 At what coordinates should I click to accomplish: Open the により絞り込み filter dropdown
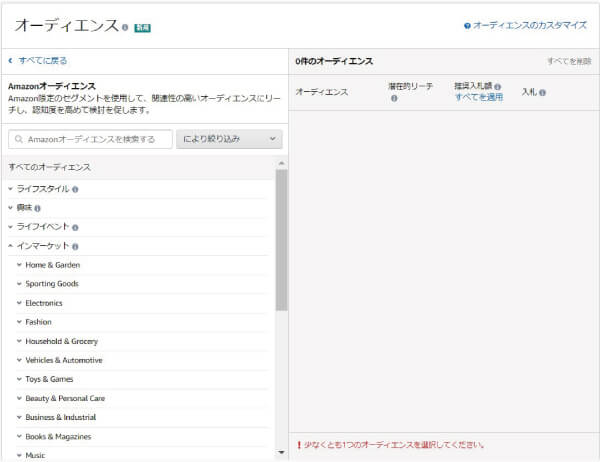tap(229, 139)
